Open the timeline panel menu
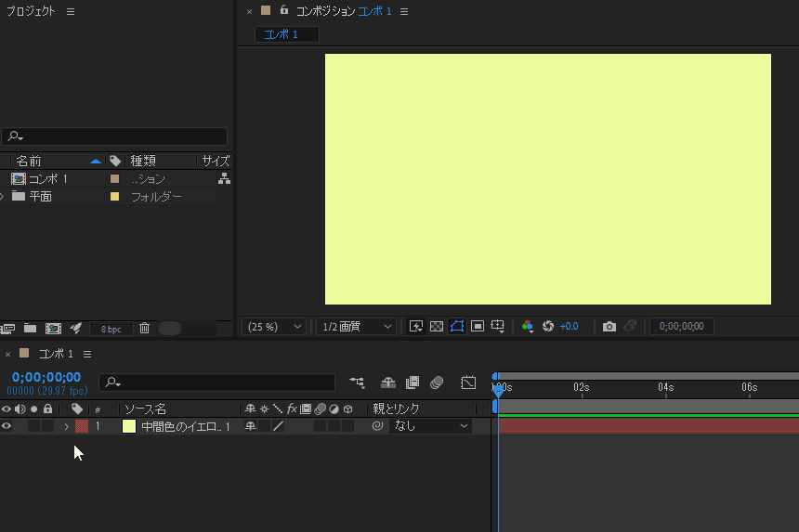This screenshot has height=532, width=799. (87, 354)
